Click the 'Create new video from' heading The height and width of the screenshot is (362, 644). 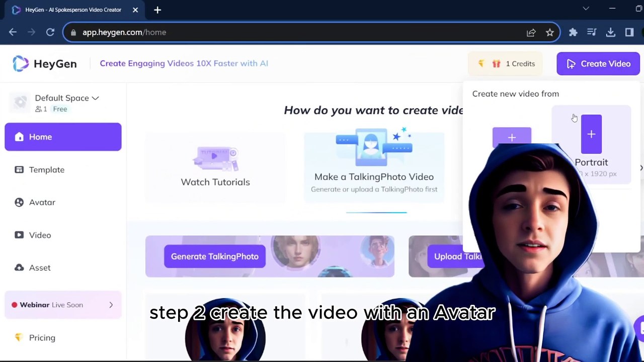pyautogui.click(x=516, y=94)
